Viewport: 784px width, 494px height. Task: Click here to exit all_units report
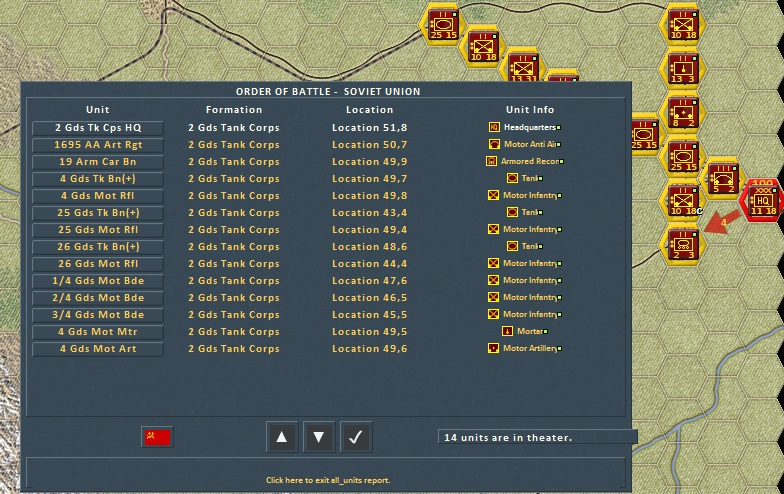(328, 480)
